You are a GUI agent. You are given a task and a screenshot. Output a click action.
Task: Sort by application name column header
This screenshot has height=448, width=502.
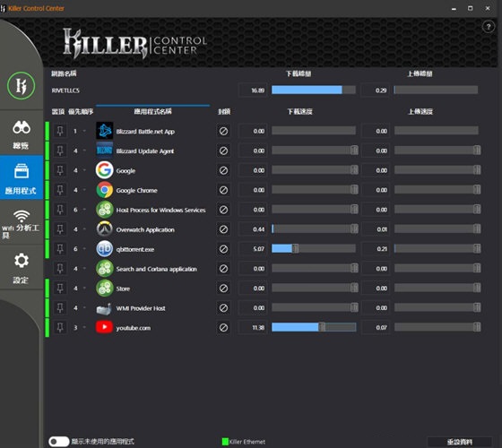152,111
